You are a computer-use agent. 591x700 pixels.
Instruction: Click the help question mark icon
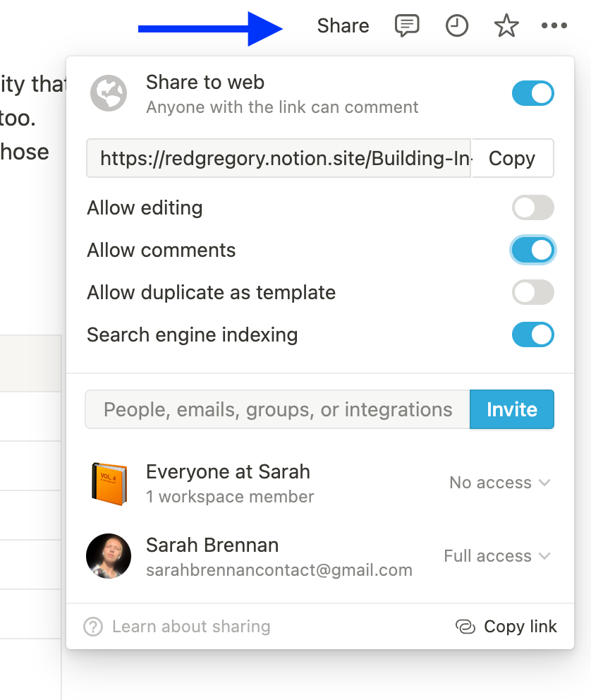[x=93, y=627]
